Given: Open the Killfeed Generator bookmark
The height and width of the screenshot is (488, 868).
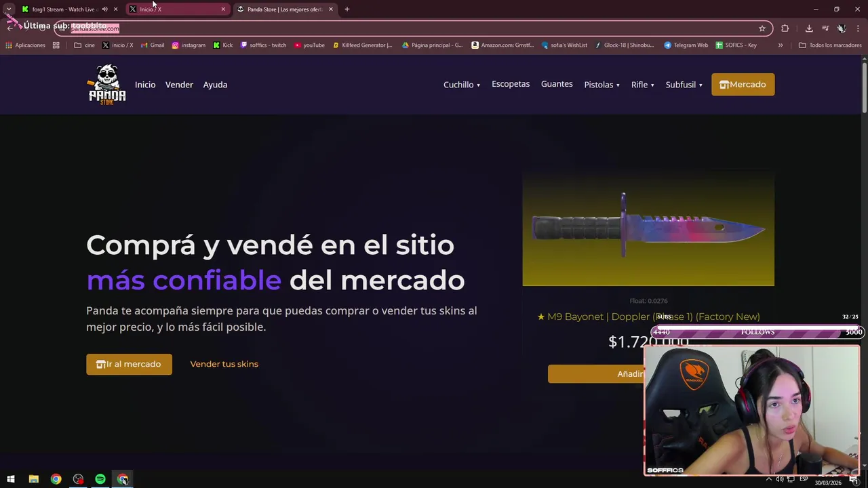Looking at the screenshot, I should point(362,45).
